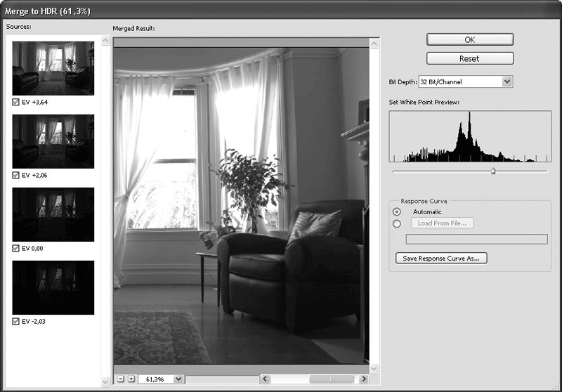The width and height of the screenshot is (562, 392).
Task: Select the Load From File radio button
Action: tap(397, 223)
